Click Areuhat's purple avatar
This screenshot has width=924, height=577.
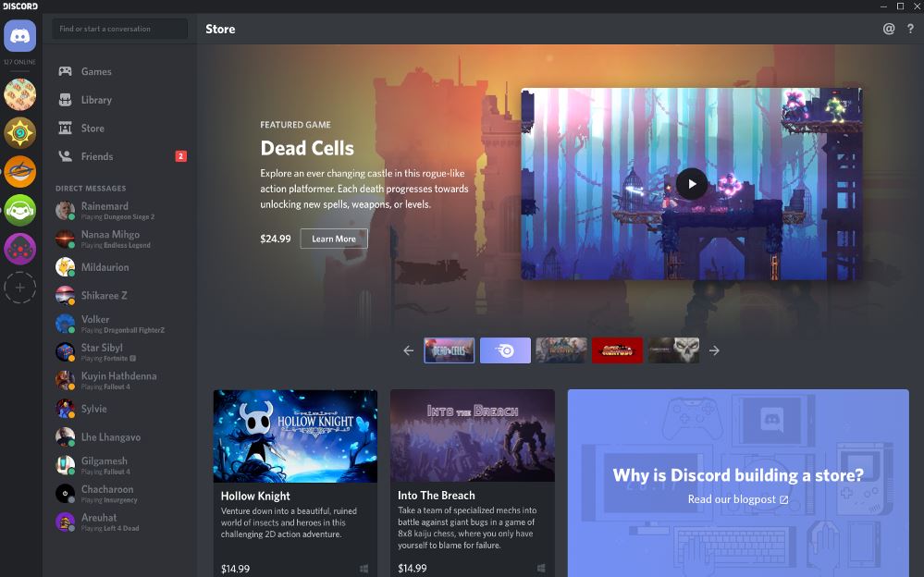(x=65, y=522)
